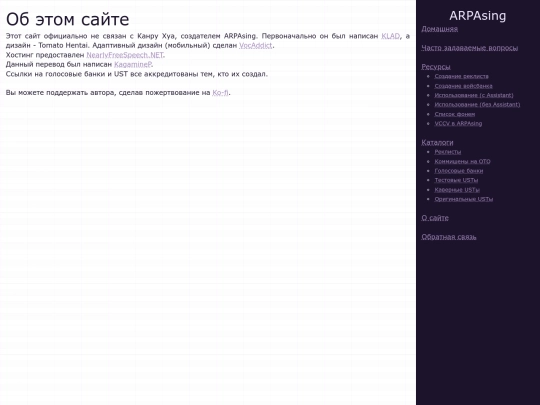Open Реклисты catalog link

click(448, 152)
